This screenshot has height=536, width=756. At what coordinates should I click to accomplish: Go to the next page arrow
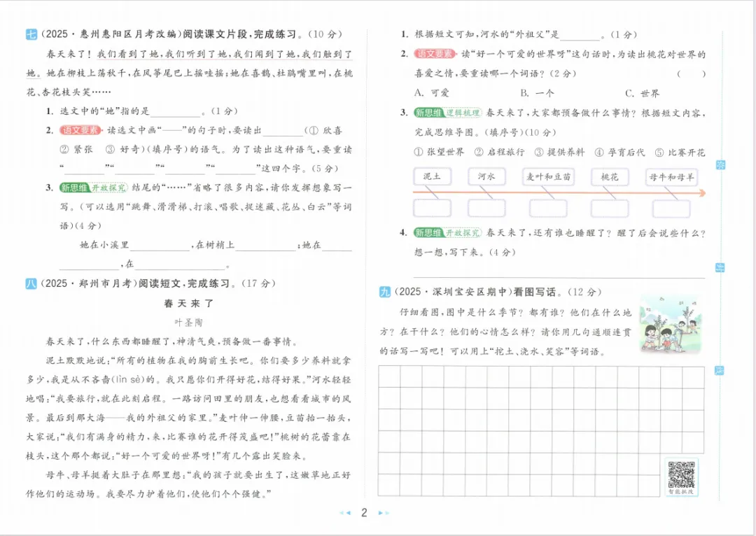coord(380,513)
